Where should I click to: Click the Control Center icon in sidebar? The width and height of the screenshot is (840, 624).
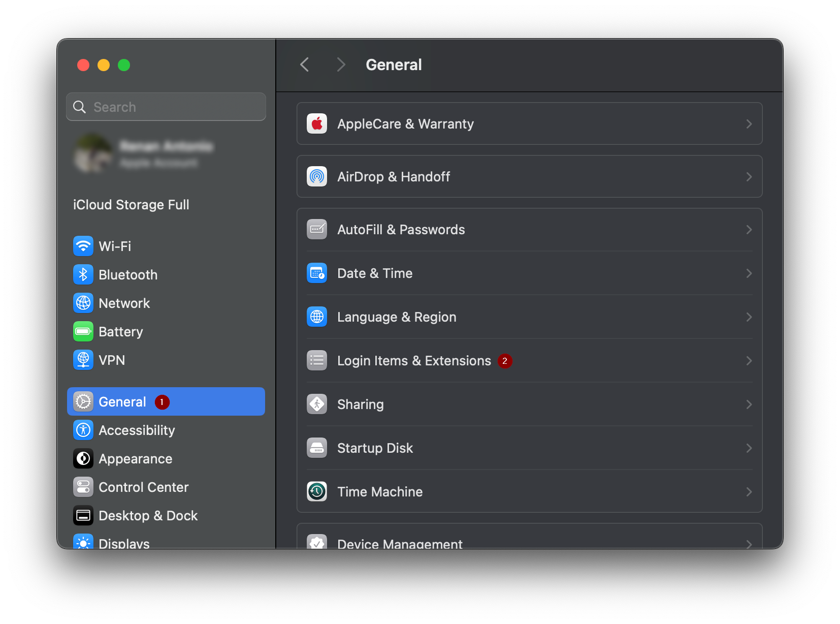coord(83,487)
